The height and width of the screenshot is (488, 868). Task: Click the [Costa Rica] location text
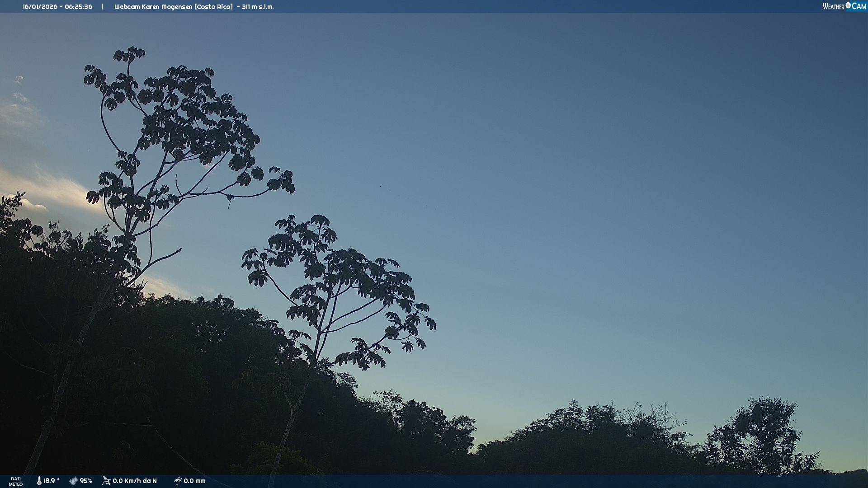tap(213, 7)
